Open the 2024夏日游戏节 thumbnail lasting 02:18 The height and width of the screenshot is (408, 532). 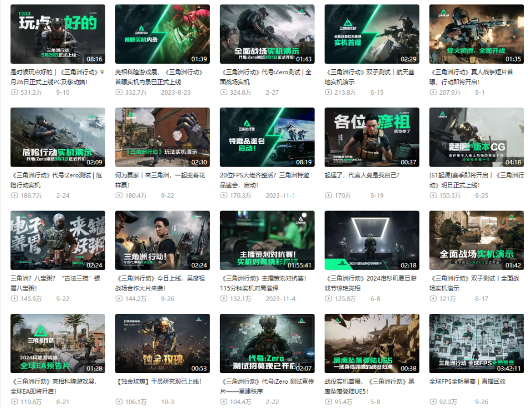(372, 240)
